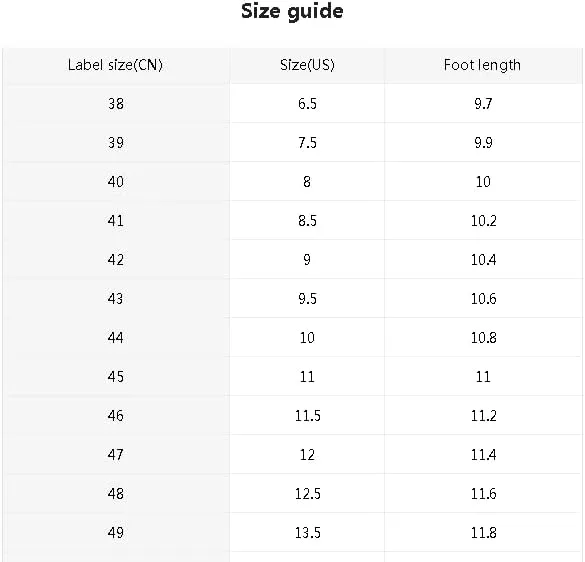Click foot length 10.8 cell
585x562 pixels.
[x=484, y=338]
